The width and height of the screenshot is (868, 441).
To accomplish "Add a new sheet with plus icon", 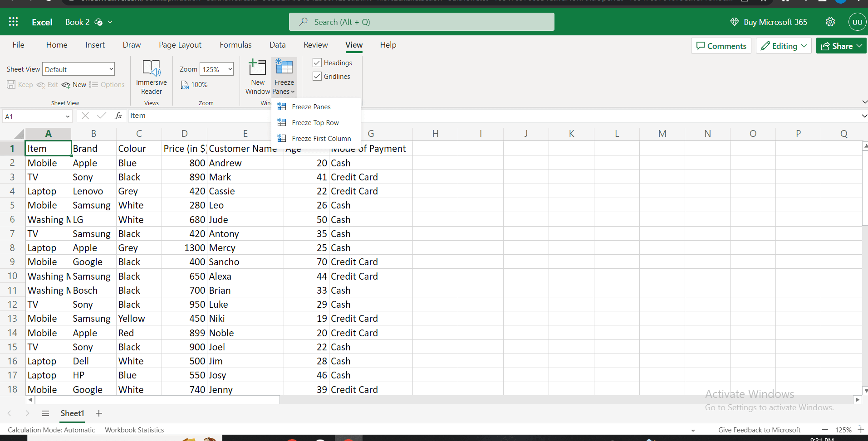I will coord(99,413).
